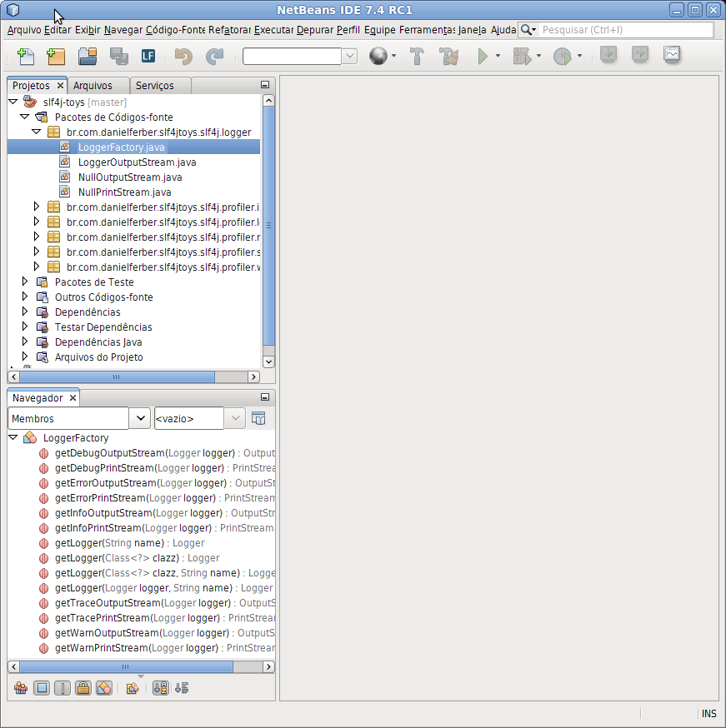Select LoggerOutputStream.java in project tree
The height and width of the screenshot is (728, 726).
tap(137, 162)
